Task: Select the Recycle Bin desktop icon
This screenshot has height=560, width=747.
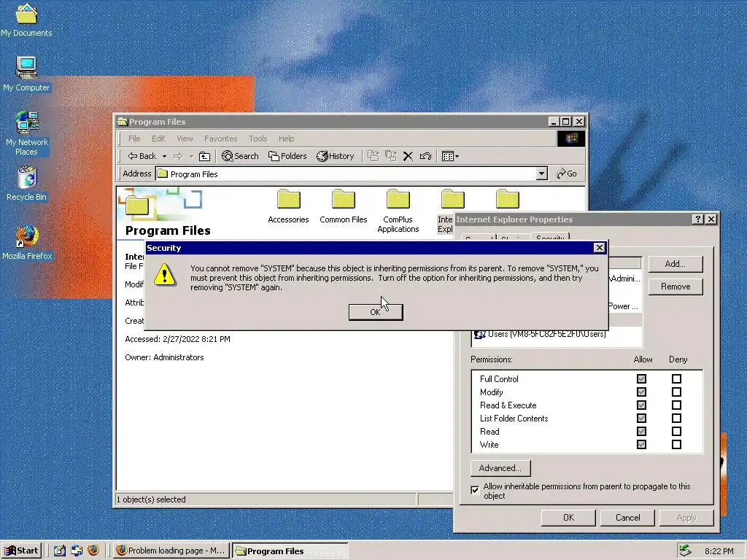Action: [x=27, y=184]
